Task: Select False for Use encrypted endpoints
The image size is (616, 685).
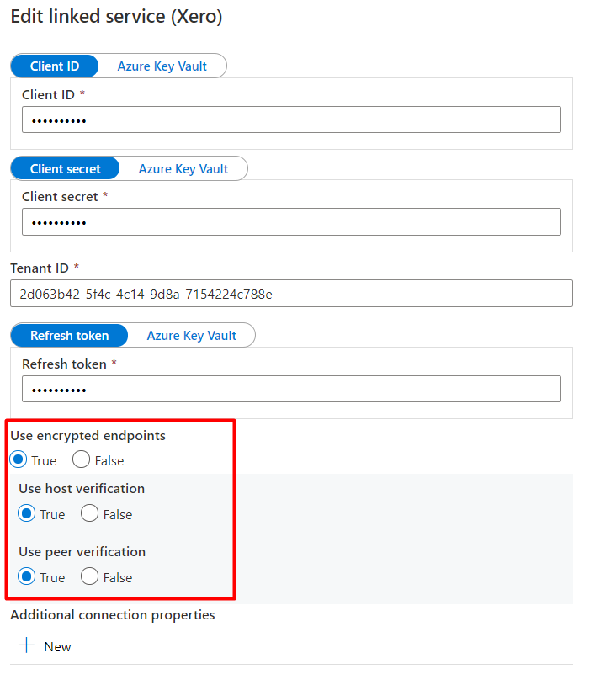Action: point(82,459)
